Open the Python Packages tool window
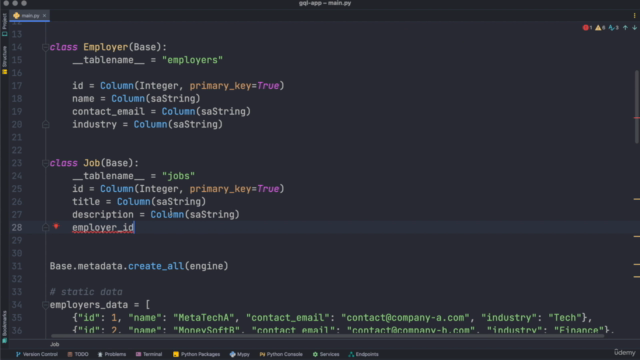 pos(196,354)
